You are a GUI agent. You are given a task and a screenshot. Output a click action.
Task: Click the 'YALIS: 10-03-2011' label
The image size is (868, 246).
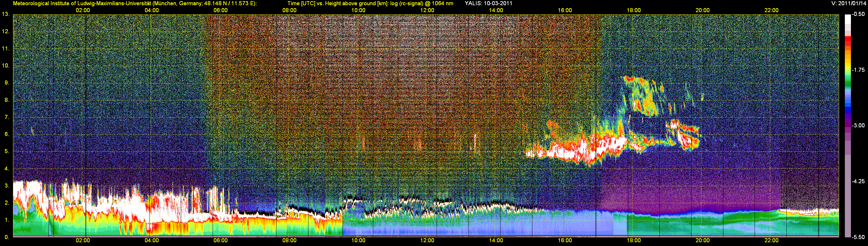pos(489,3)
